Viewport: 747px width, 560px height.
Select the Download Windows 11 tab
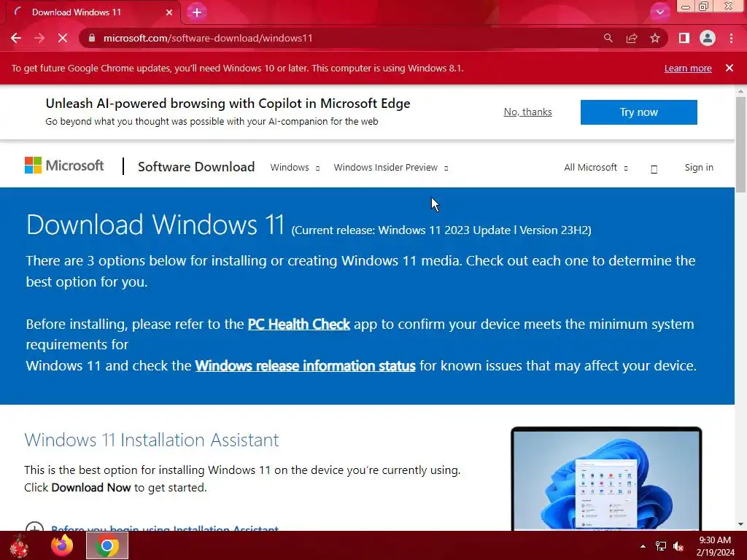pos(93,12)
